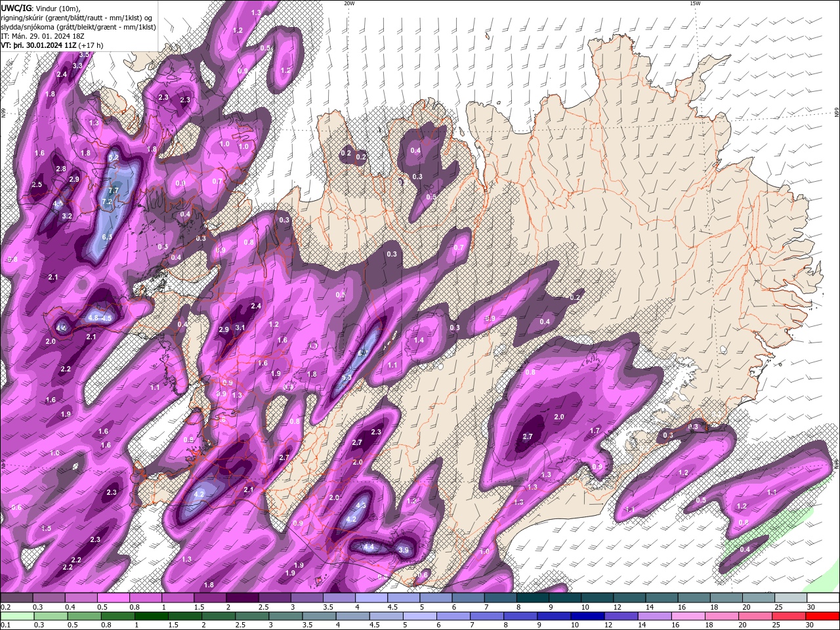Click the '15W' longitude label
Image resolution: width=840 pixels, height=630 pixels.
[x=695, y=3]
